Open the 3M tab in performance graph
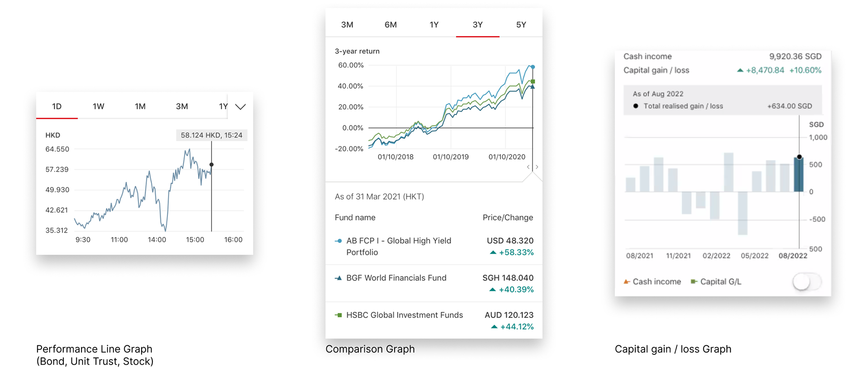The height and width of the screenshot is (367, 868). (x=182, y=106)
